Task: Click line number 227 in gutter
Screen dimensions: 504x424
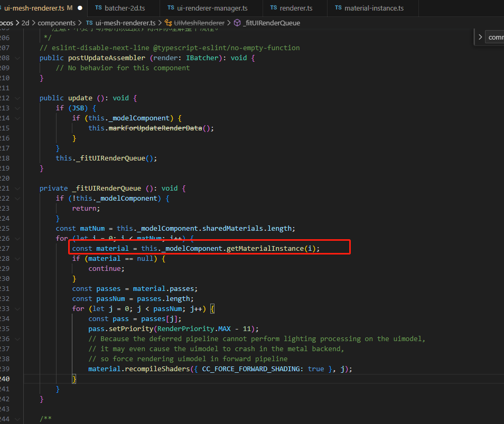Action: point(5,249)
